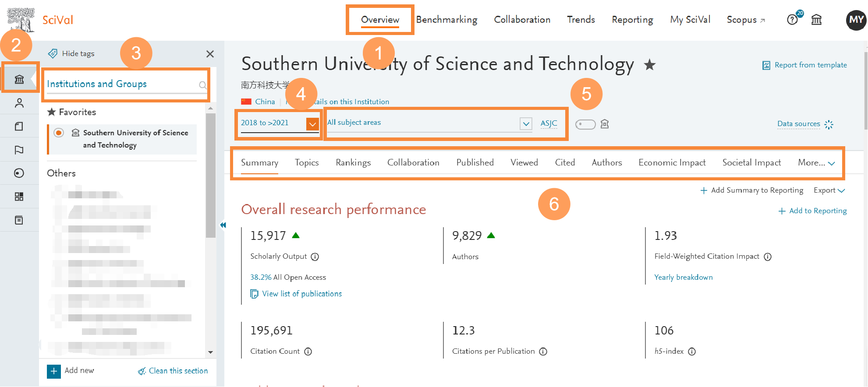The width and height of the screenshot is (868, 387).
Task: Open the Reporting module
Action: pos(632,20)
